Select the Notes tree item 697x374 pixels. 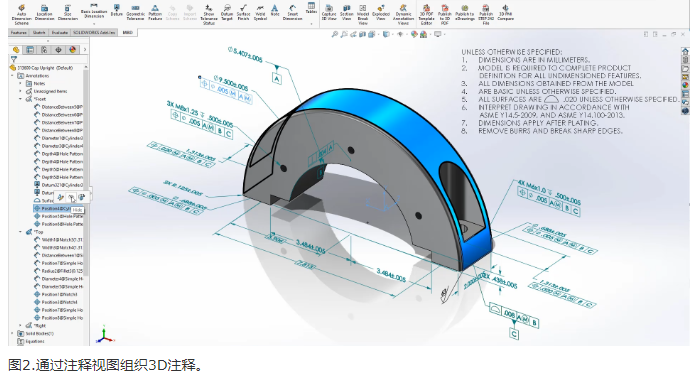[39, 83]
